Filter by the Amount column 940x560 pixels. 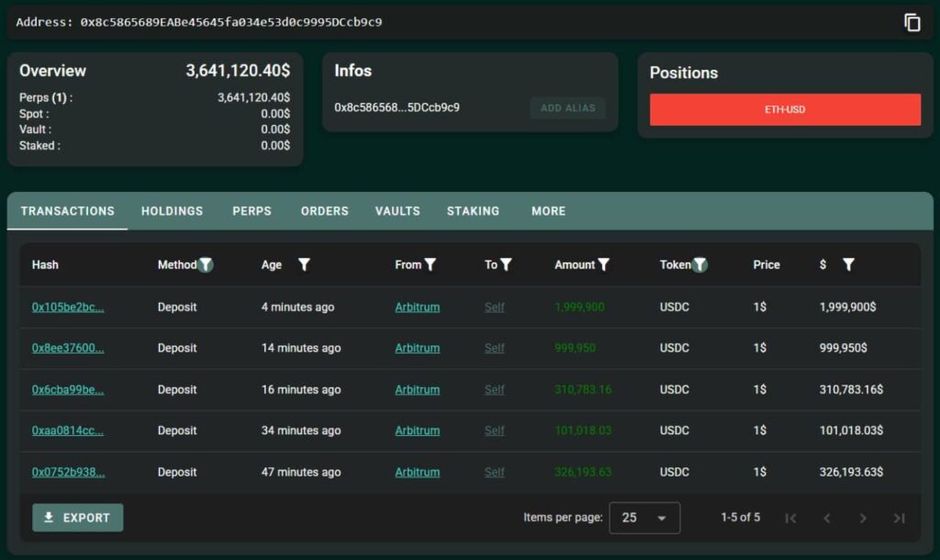(604, 264)
